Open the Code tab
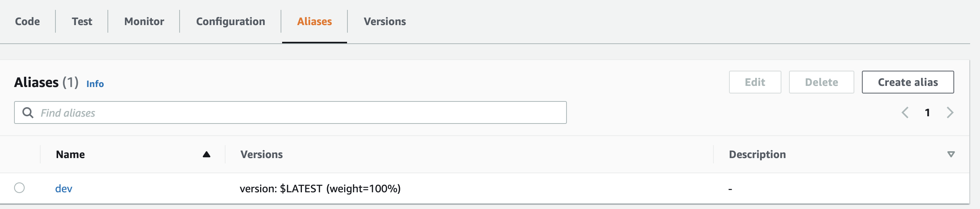Image resolution: width=980 pixels, height=209 pixels. [27, 21]
